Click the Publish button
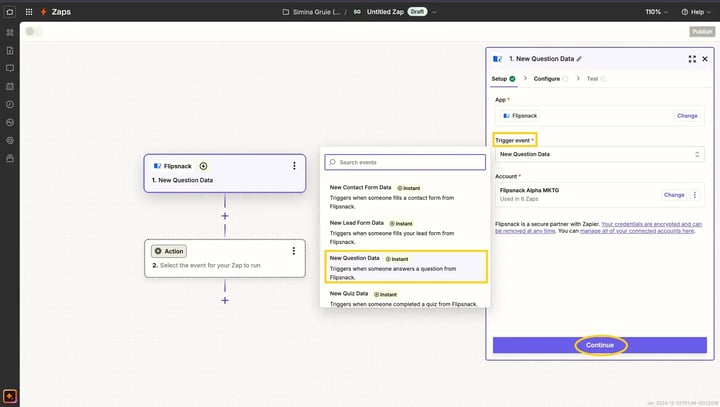This screenshot has width=720, height=407. 702,31
